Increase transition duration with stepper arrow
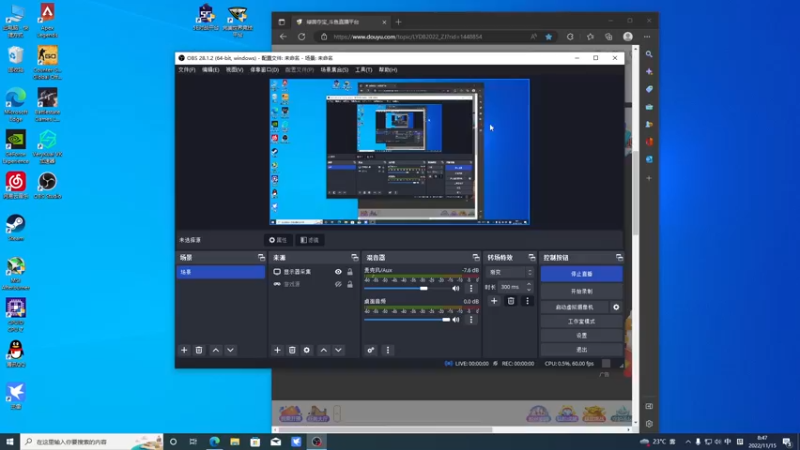 (529, 284)
